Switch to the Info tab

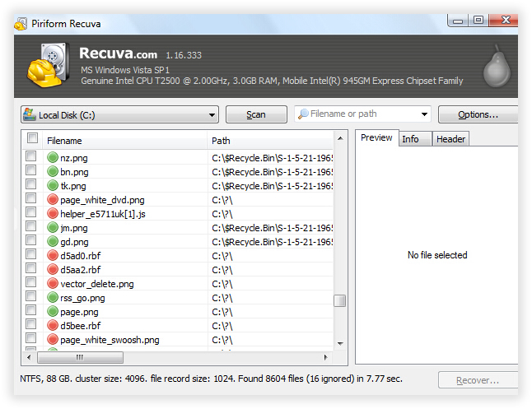click(414, 139)
